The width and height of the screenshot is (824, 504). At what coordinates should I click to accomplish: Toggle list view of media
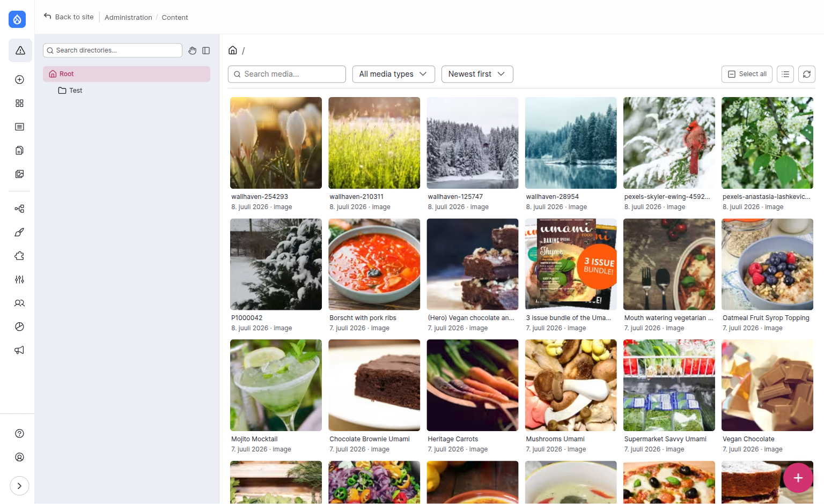pos(785,74)
